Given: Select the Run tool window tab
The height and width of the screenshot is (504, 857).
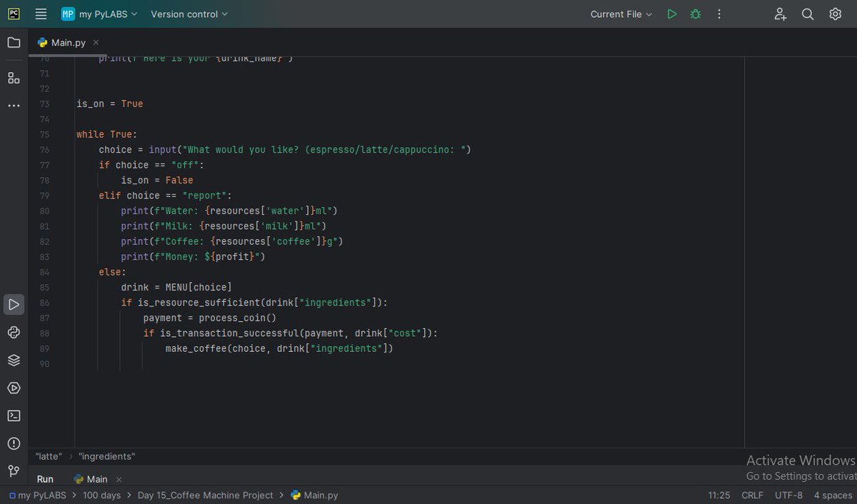Looking at the screenshot, I should [45, 479].
